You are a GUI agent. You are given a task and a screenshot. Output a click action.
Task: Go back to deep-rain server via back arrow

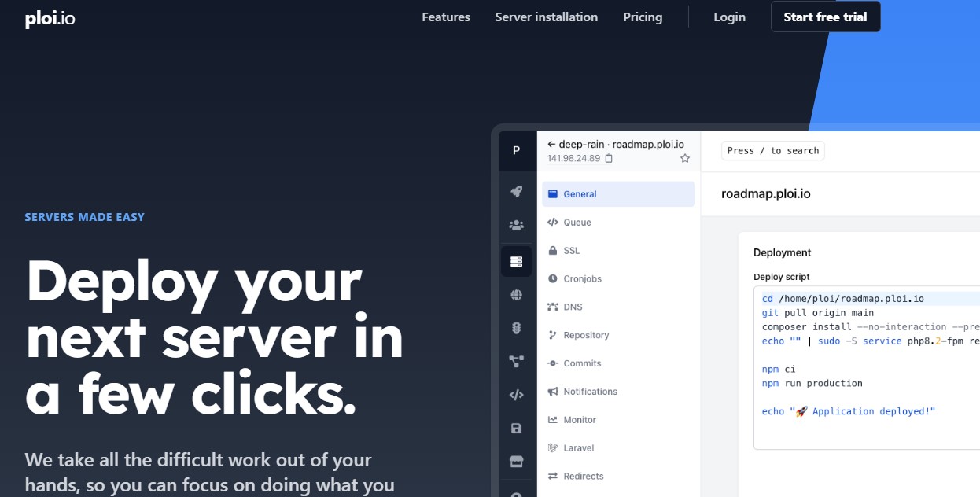pos(551,144)
